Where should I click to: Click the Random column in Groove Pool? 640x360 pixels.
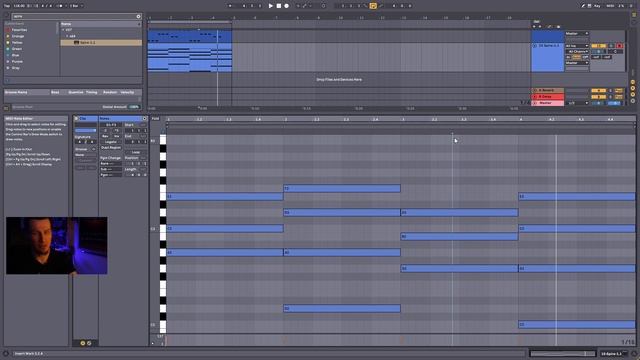110,92
